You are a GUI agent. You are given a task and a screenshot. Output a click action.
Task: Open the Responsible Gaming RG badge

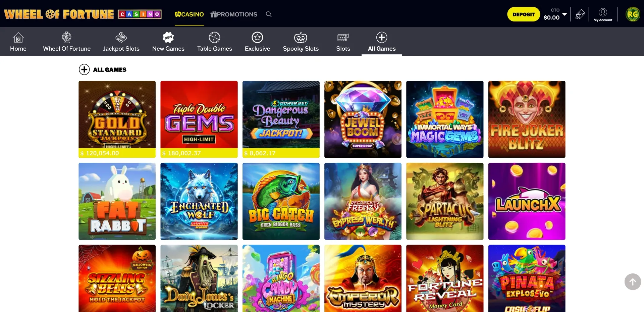[x=633, y=14]
